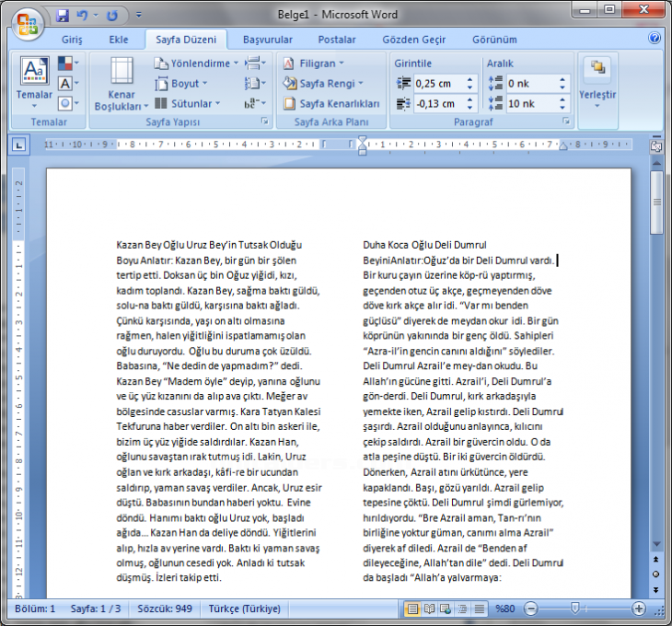Open theme colors dropdown

[x=68, y=64]
